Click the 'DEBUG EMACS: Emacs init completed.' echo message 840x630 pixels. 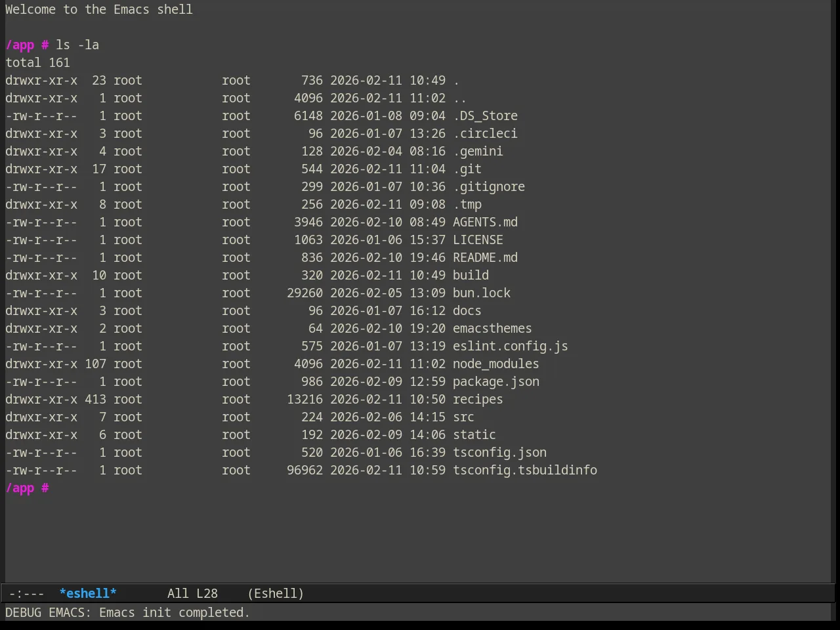pos(127,612)
